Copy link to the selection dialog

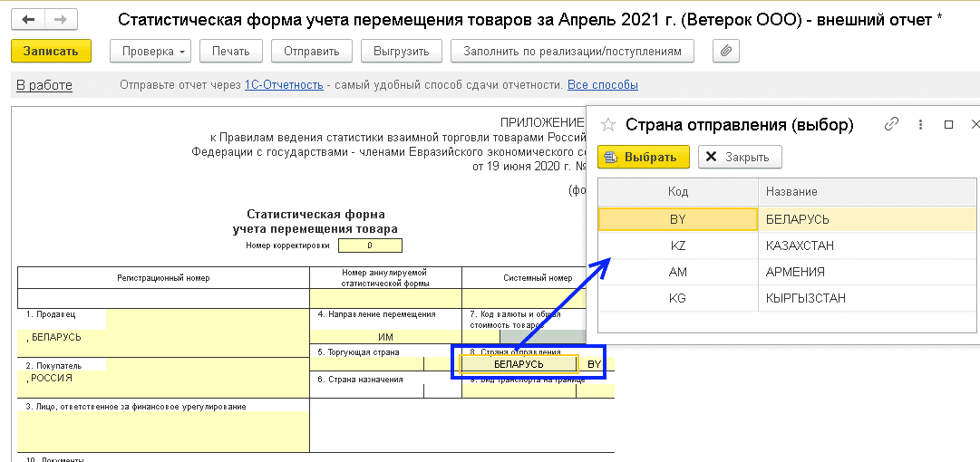[x=891, y=124]
